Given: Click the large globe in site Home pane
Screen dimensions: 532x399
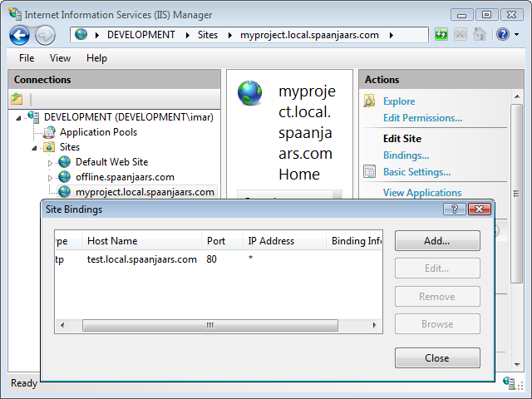Looking at the screenshot, I should 250,93.
